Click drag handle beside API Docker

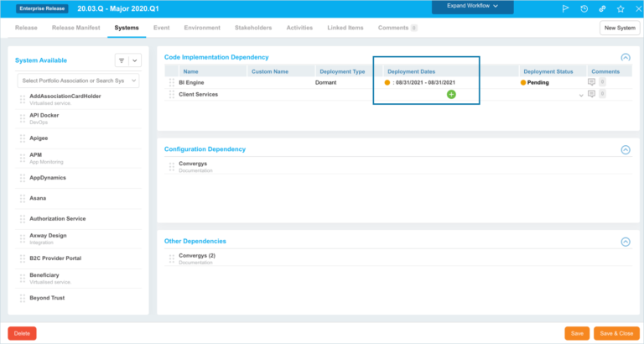coord(21,118)
